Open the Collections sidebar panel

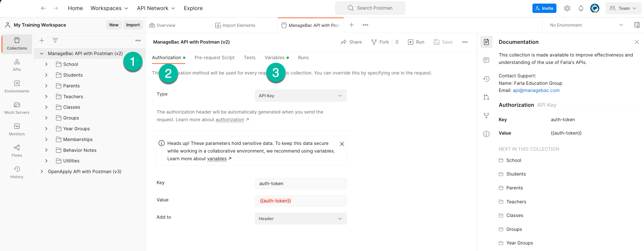17,44
